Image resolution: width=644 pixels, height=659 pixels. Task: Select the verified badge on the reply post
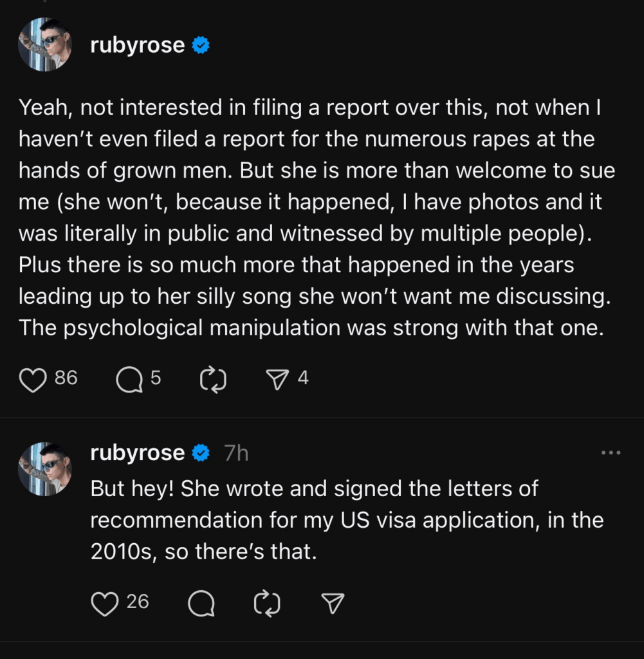pyautogui.click(x=201, y=452)
